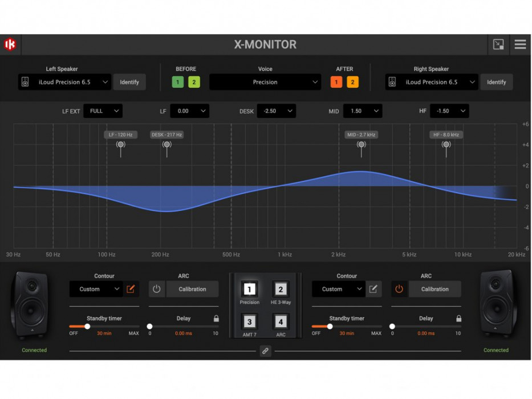Image resolution: width=532 pixels, height=399 pixels.
Task: Select the HE 3-Way voice preset 2
Action: point(281,290)
